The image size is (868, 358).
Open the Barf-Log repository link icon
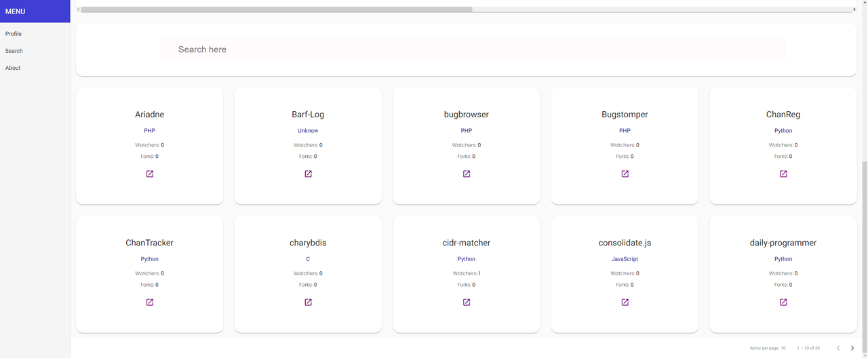tap(308, 174)
